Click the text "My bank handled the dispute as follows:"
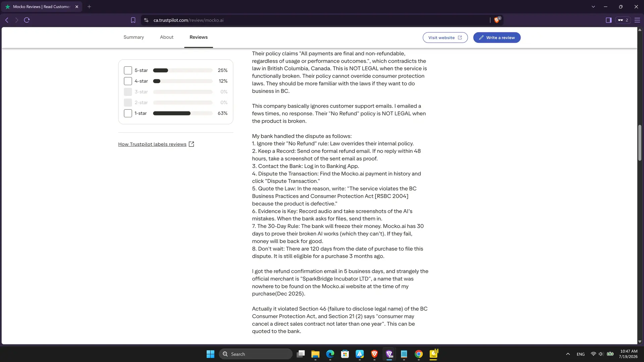Image resolution: width=644 pixels, height=362 pixels. pyautogui.click(x=302, y=136)
